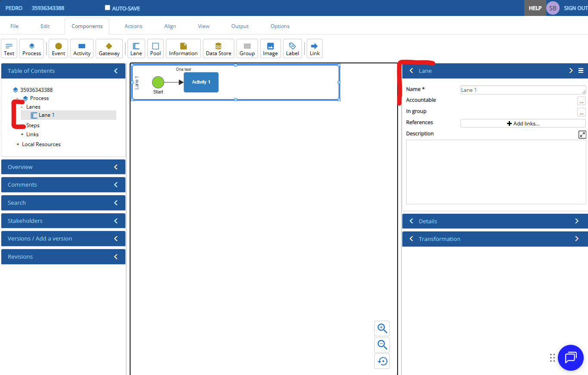
Task: Open the Actions tab
Action: pos(133,26)
